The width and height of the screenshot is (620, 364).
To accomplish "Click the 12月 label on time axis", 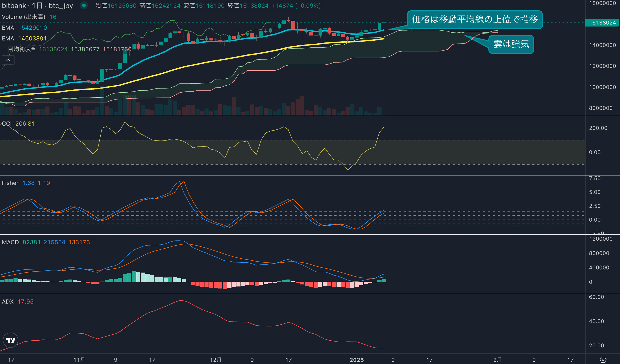I will click(x=216, y=360).
